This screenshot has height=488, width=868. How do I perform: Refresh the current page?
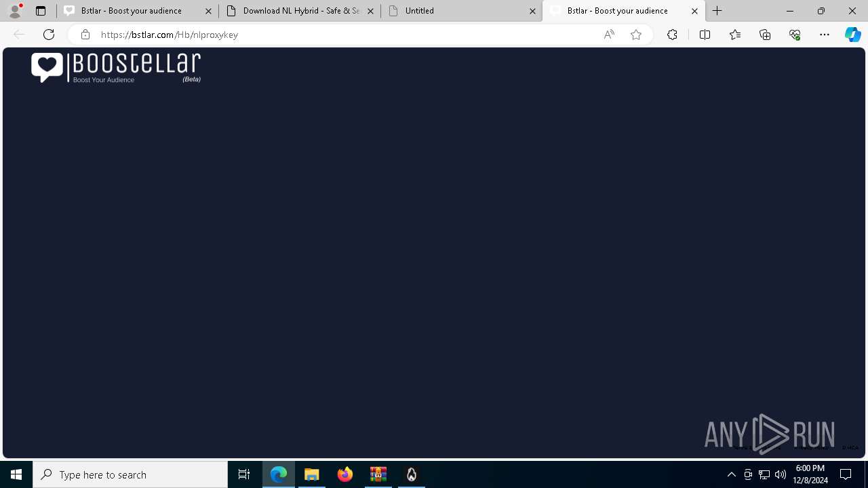point(49,35)
